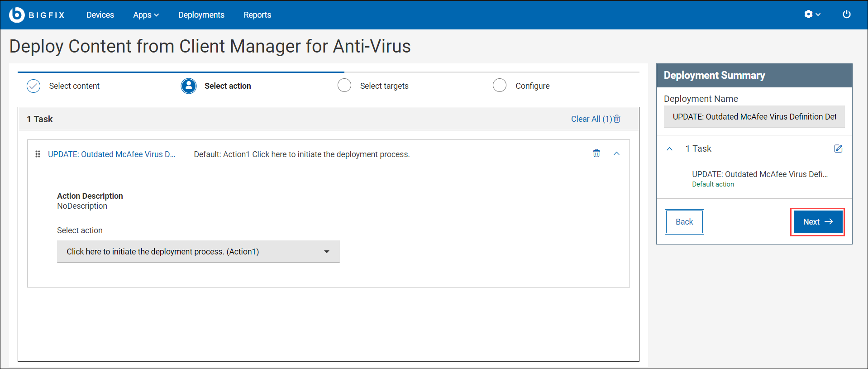Click the power logout icon
The height and width of the screenshot is (369, 868).
point(846,14)
